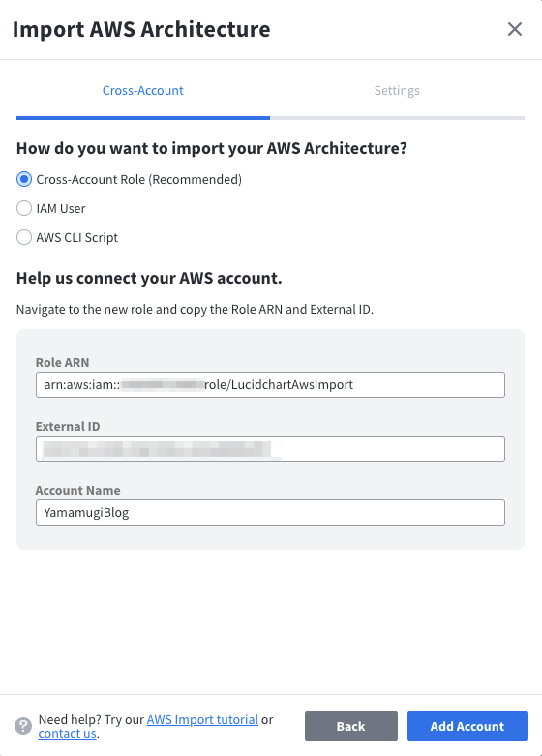
Task: Select the AWS CLI Script option
Action: tap(24, 237)
